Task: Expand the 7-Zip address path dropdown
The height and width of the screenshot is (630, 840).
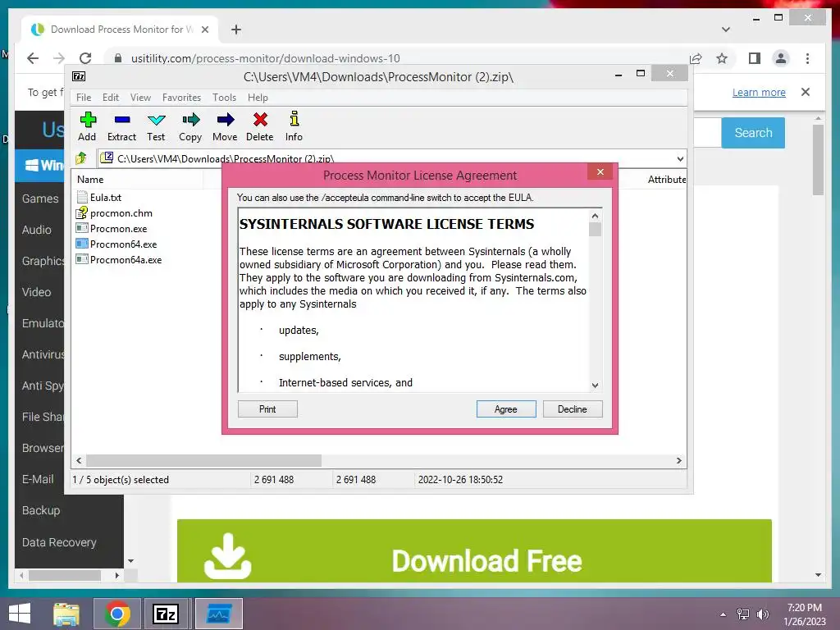Action: [x=680, y=158]
